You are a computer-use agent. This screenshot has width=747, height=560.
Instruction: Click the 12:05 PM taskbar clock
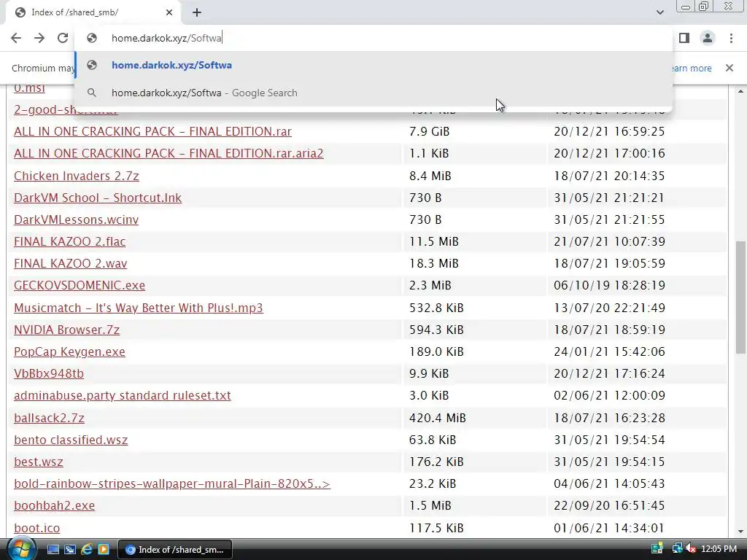click(x=719, y=549)
